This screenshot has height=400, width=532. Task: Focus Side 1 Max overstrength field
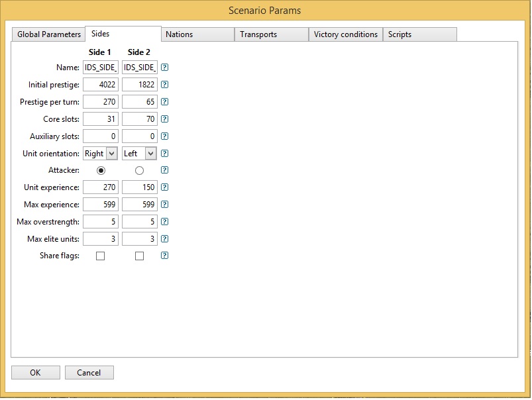pos(101,222)
